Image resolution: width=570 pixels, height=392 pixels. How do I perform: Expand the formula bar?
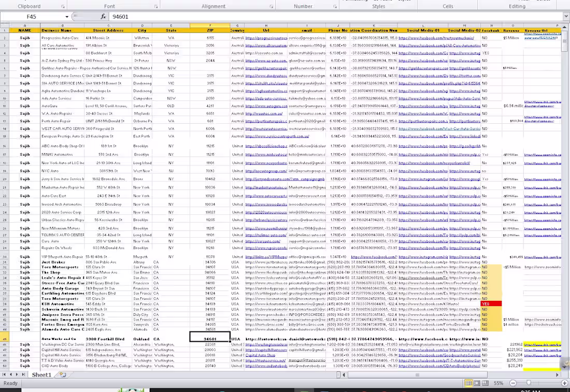pyautogui.click(x=566, y=17)
